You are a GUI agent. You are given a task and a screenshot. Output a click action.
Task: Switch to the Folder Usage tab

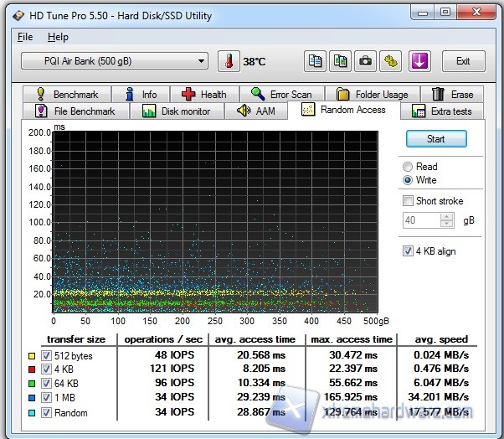click(373, 95)
